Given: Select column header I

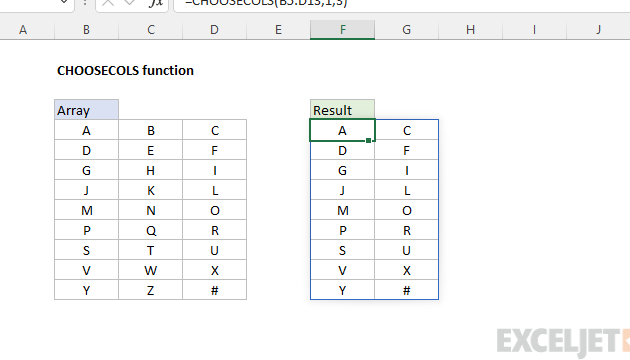Looking at the screenshot, I should pyautogui.click(x=534, y=30).
